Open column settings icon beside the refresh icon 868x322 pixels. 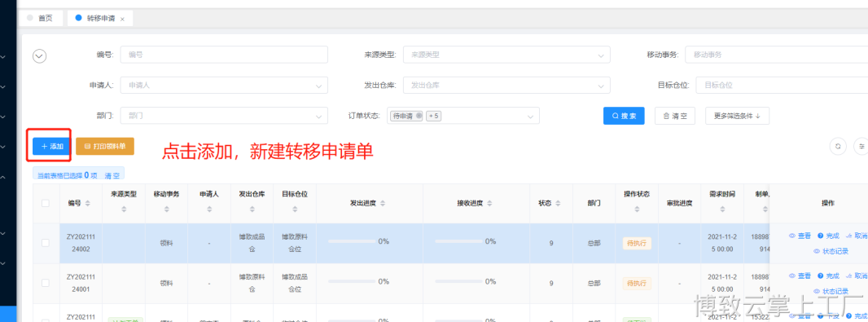pos(861,146)
